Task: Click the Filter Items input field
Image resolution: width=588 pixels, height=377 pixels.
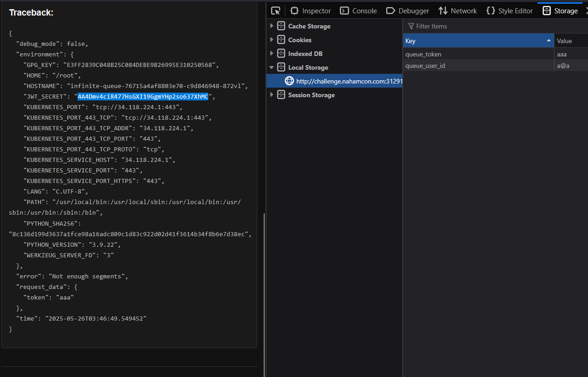Action: pos(495,26)
